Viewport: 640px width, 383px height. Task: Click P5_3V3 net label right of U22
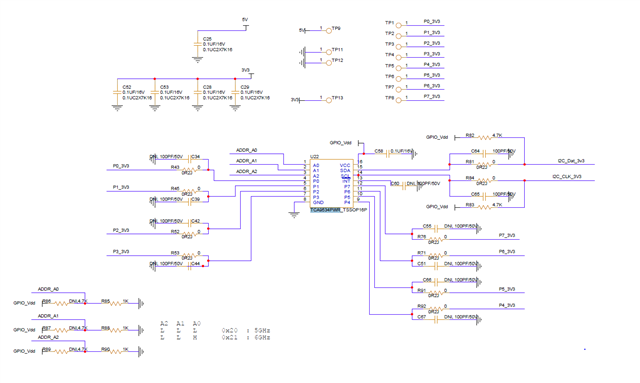(507, 289)
